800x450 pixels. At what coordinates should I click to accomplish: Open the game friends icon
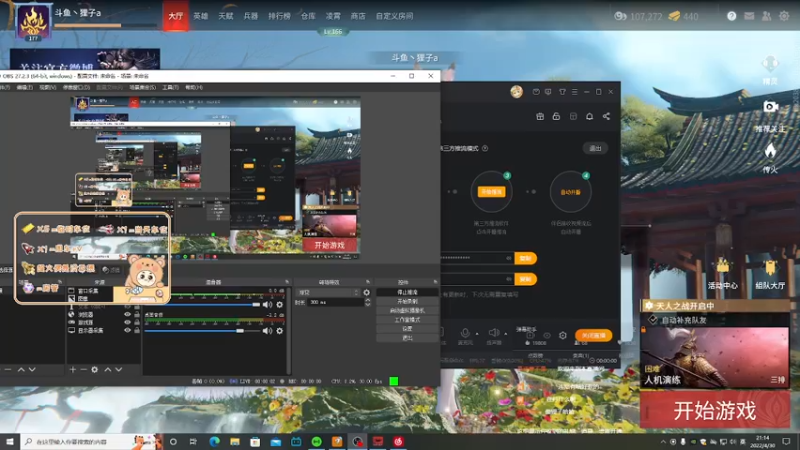(766, 16)
